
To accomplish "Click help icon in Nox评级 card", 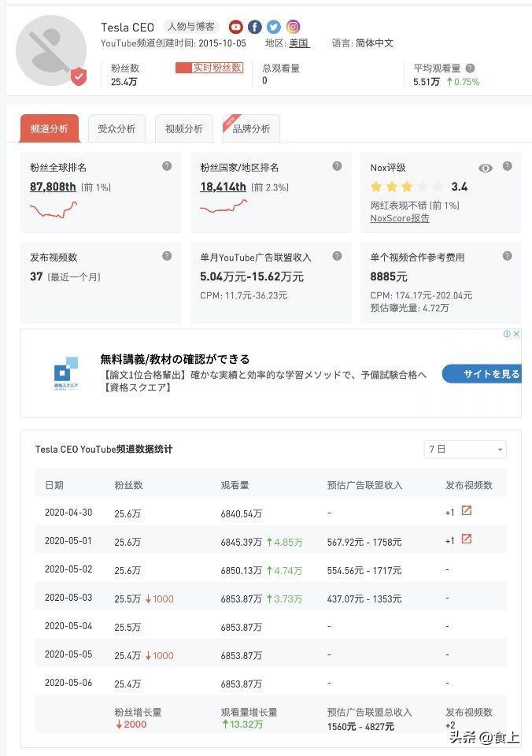I will 507,166.
